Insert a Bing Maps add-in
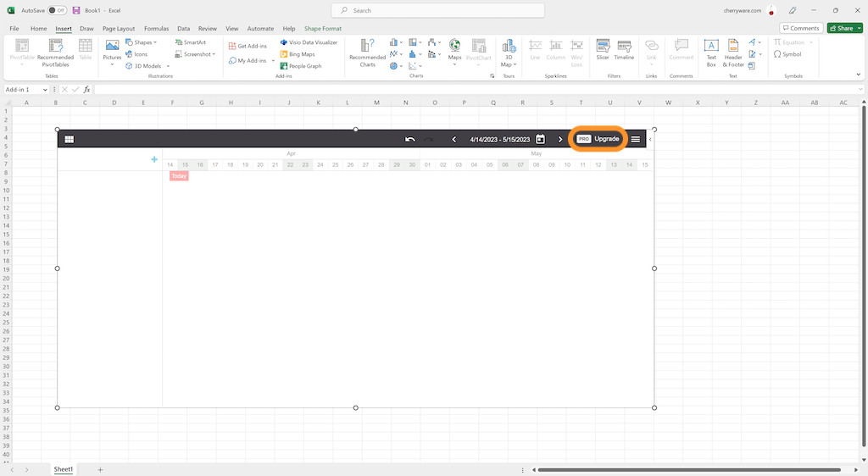The image size is (868, 476). coord(297,54)
